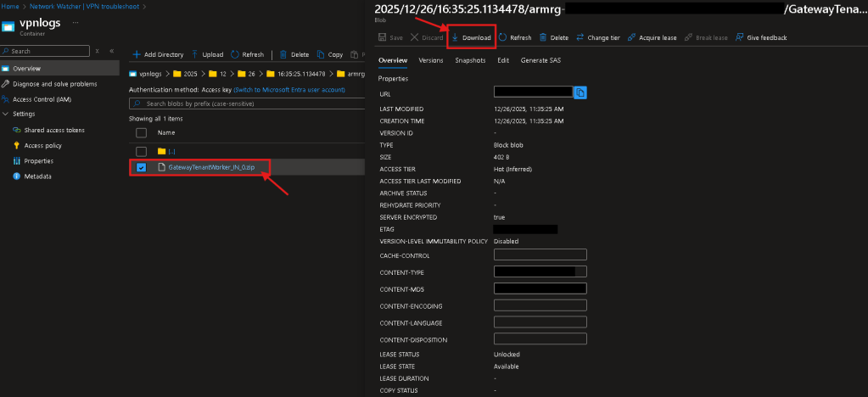Viewport: 868px width, 397px height.
Task: Switch to the Versions tab
Action: tap(430, 60)
